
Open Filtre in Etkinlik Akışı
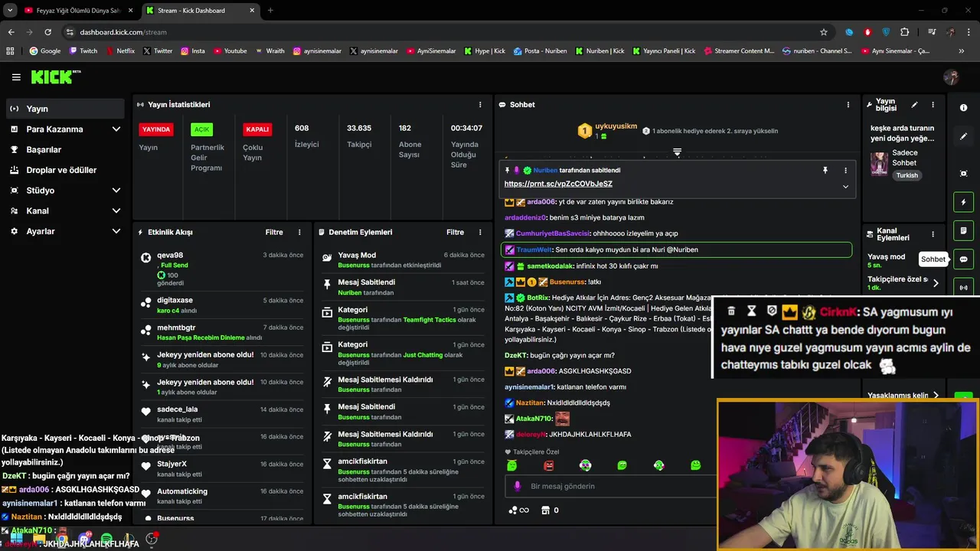(274, 232)
